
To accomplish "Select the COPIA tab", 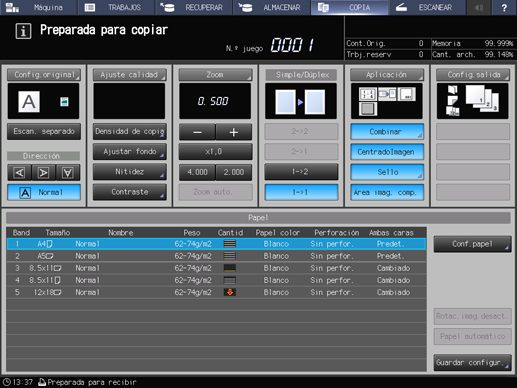I will click(x=349, y=7).
